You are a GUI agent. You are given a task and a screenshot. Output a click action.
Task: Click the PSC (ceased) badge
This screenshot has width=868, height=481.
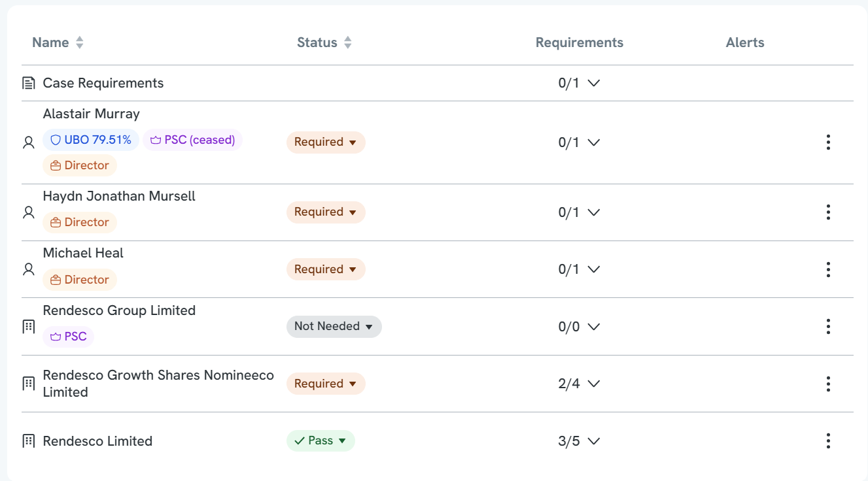click(192, 141)
